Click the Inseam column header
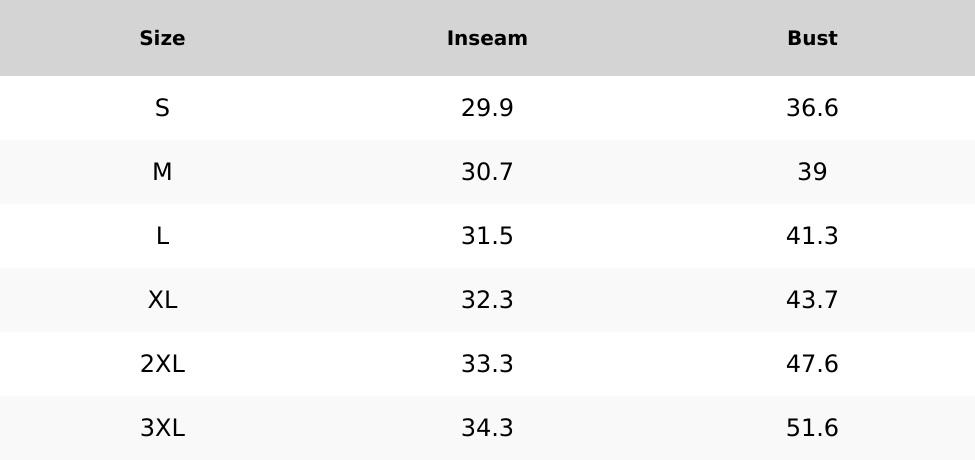 (x=487, y=38)
